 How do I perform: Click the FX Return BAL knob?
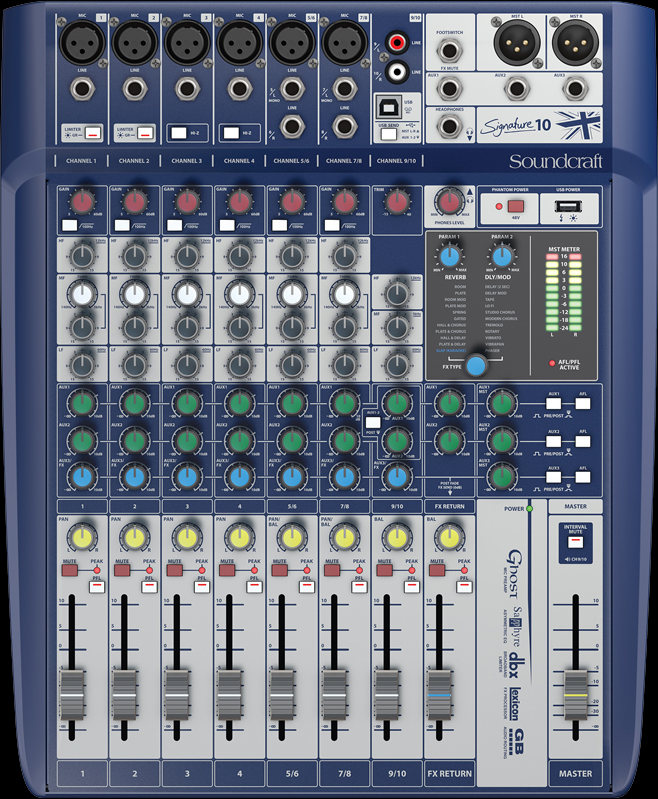coord(449,538)
